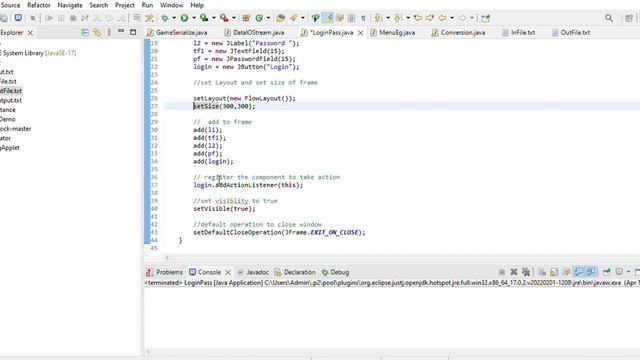Viewport: 640px width, 360px height.
Task: Click the Open Type icon
Action: tap(280, 18)
